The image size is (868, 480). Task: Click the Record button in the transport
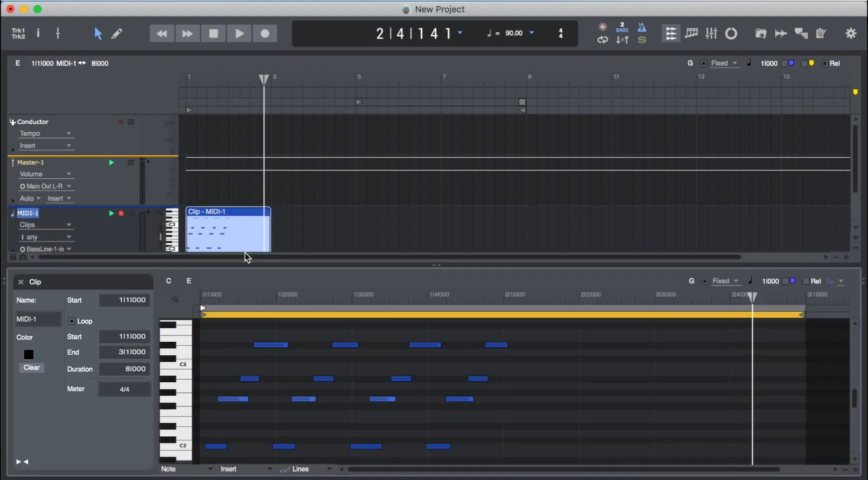pyautogui.click(x=265, y=34)
